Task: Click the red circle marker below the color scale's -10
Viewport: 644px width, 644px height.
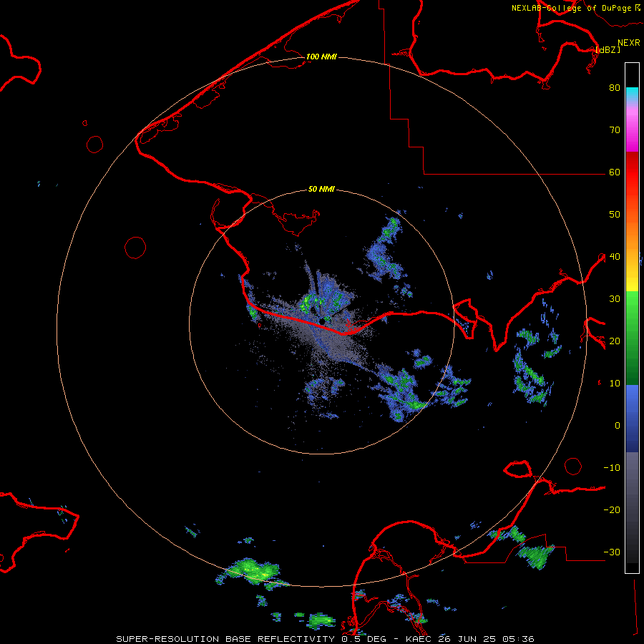Action: click(x=573, y=466)
